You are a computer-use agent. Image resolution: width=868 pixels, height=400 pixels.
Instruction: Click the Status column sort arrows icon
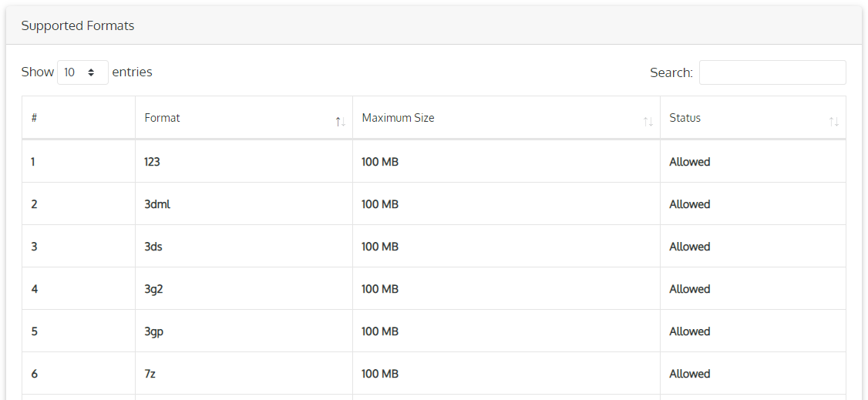tap(833, 122)
